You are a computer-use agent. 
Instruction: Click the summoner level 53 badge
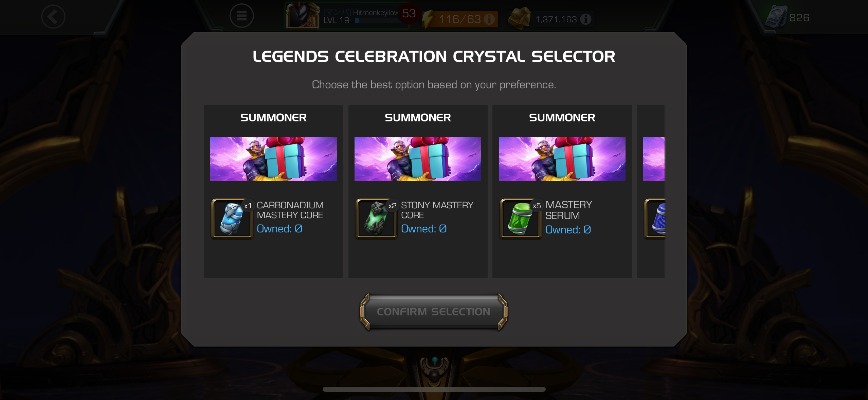pos(409,14)
